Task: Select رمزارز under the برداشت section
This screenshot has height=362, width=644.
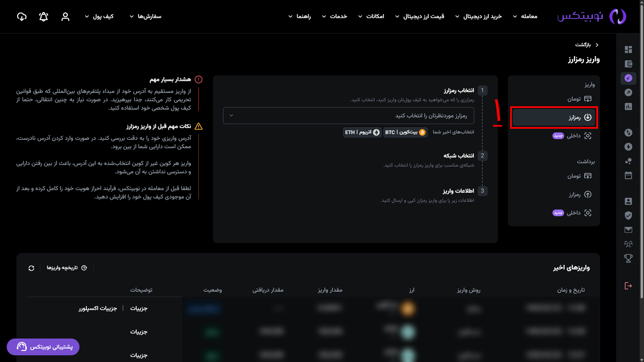Action: 554,194
